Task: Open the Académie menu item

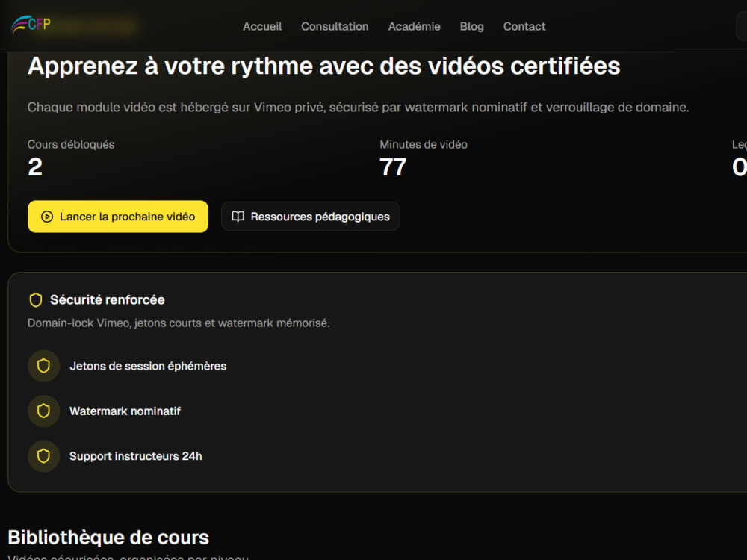Action: (414, 27)
